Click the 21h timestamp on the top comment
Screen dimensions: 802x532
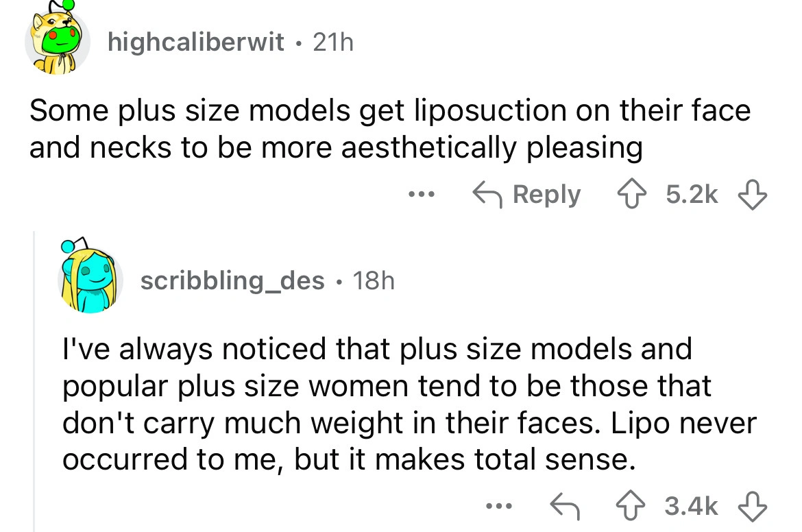pyautogui.click(x=333, y=42)
